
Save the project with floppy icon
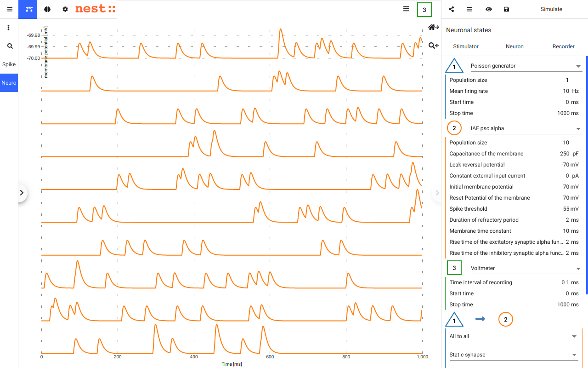[x=506, y=9]
